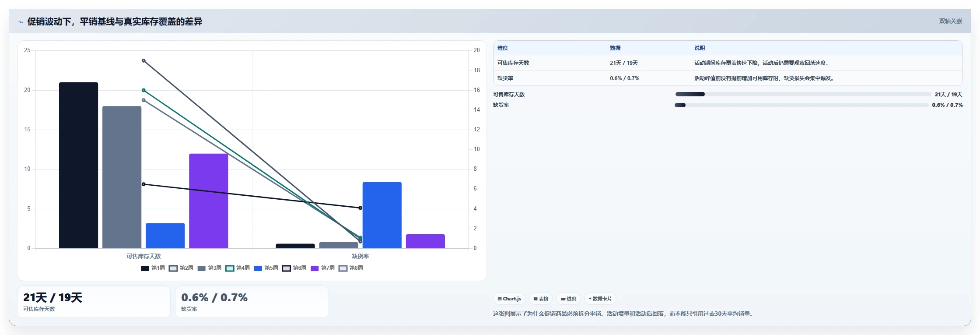The width and height of the screenshot is (980, 335).
Task: Click the tall dark navy 可售库存天数 bar
Action: tap(79, 165)
